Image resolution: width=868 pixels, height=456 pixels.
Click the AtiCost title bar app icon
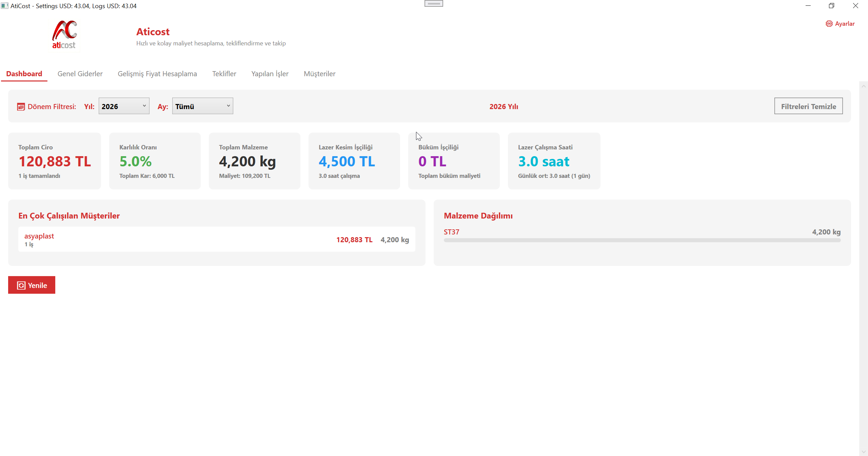click(4, 6)
